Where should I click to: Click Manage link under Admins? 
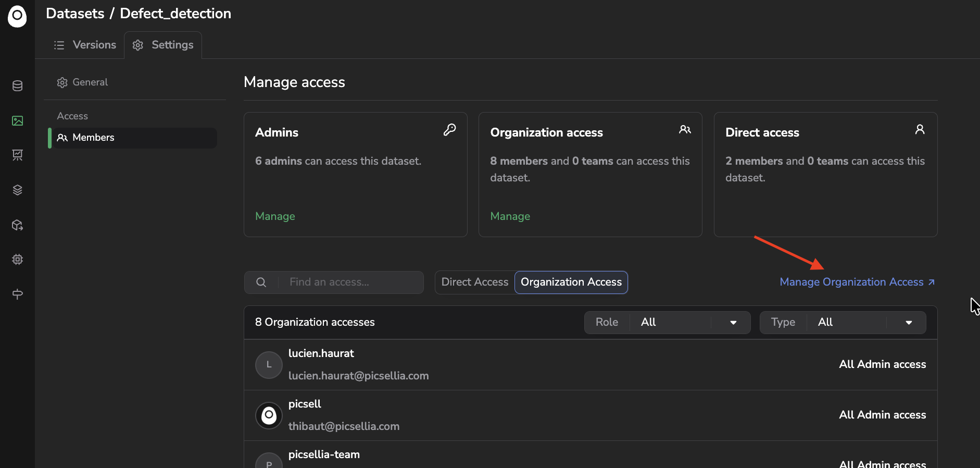click(275, 216)
